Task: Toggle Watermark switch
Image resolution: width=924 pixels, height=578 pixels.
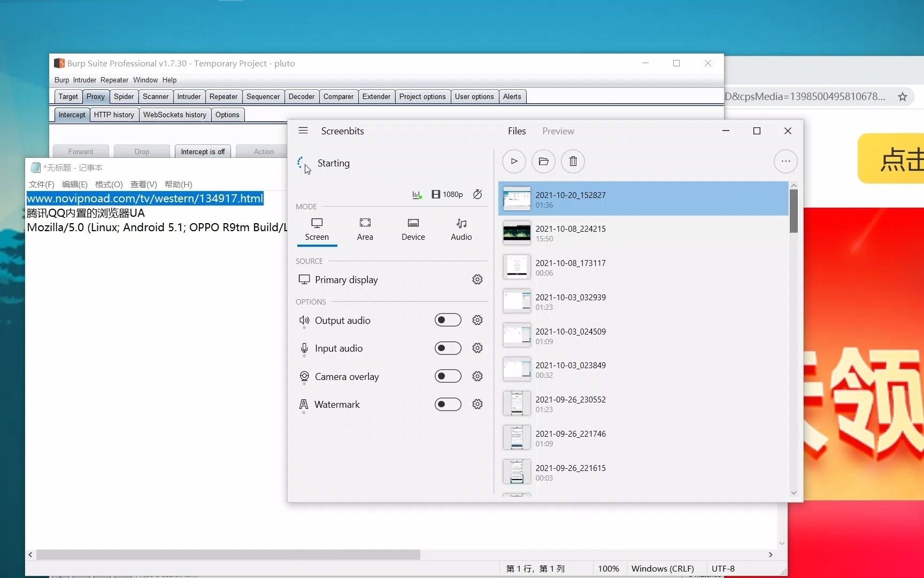Action: [x=448, y=404]
